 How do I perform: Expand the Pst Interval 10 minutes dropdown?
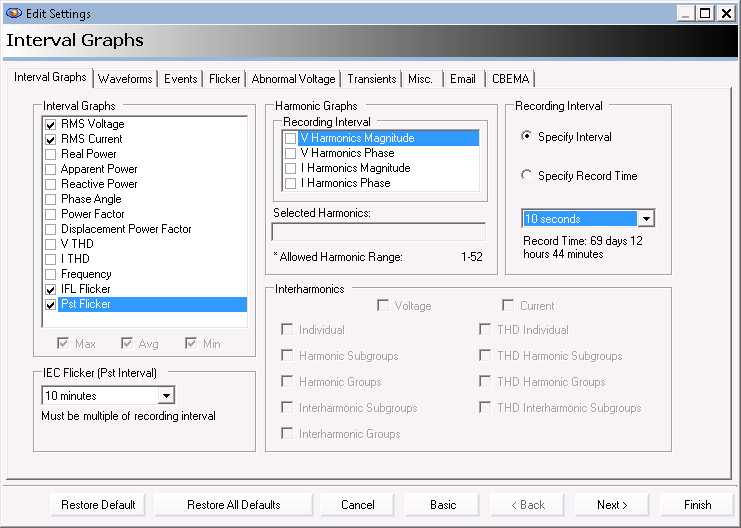[166, 396]
